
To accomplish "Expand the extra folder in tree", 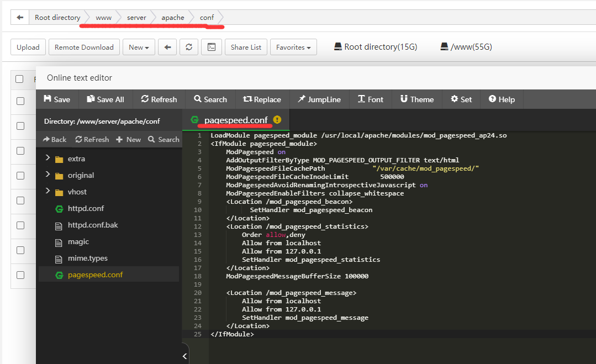I will [x=48, y=159].
